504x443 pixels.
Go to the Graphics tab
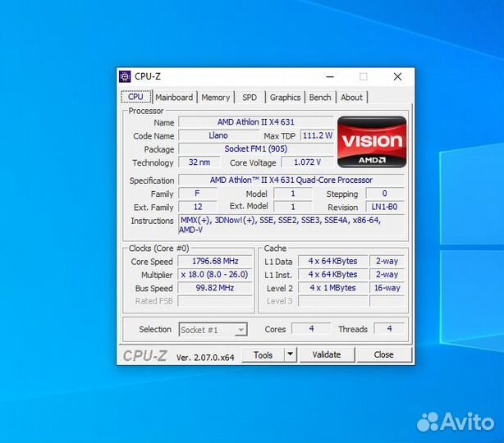pos(285,98)
